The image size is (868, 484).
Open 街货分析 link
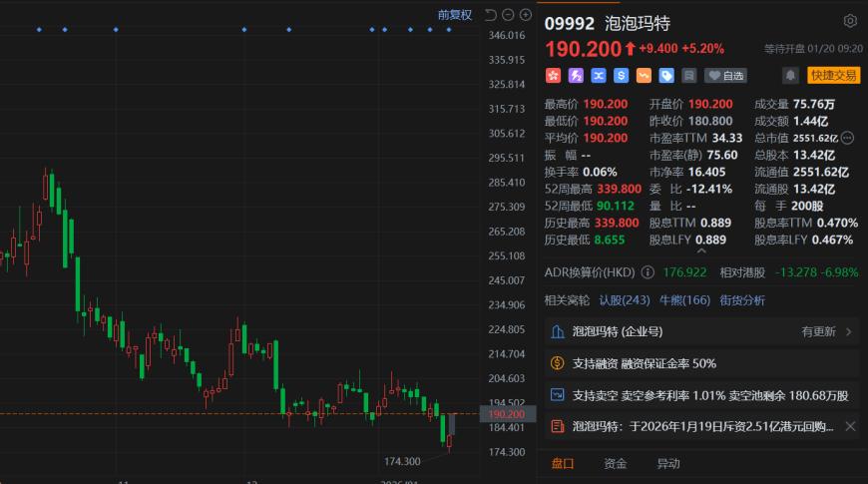[x=741, y=300]
